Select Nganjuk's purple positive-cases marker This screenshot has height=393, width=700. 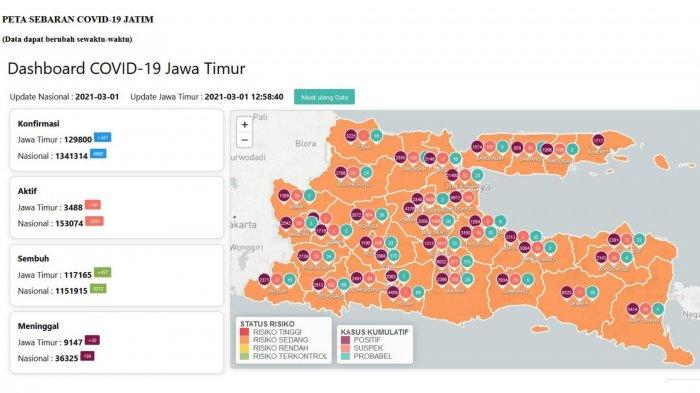pyautogui.click(x=356, y=215)
